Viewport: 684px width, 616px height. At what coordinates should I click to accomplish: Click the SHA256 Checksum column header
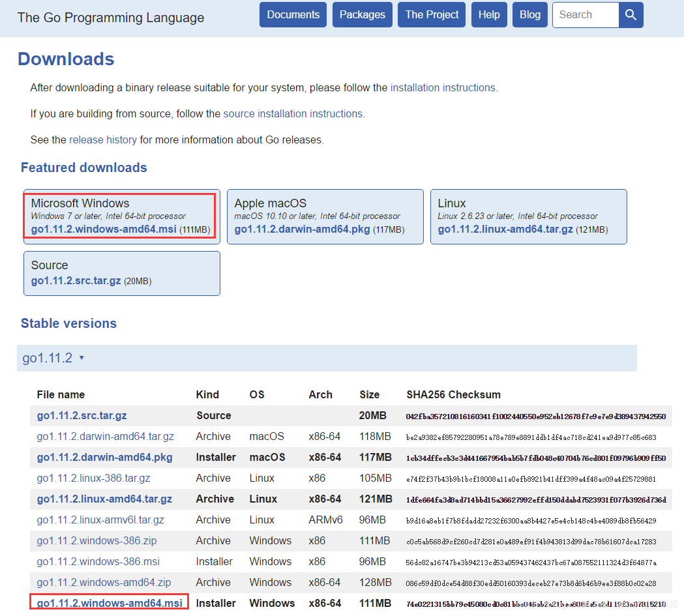coord(454,394)
